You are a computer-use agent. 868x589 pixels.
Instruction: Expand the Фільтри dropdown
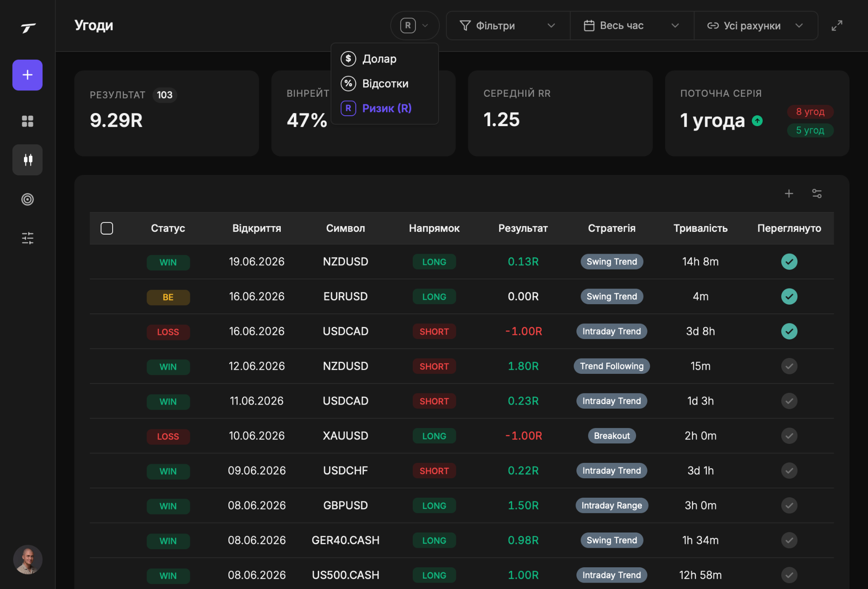[x=508, y=26]
